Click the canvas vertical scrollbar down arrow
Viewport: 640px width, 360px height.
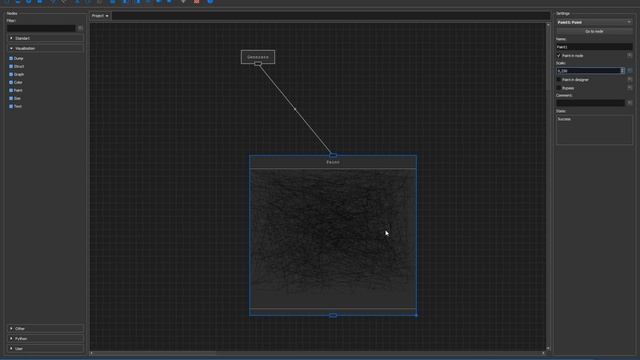pyautogui.click(x=548, y=348)
